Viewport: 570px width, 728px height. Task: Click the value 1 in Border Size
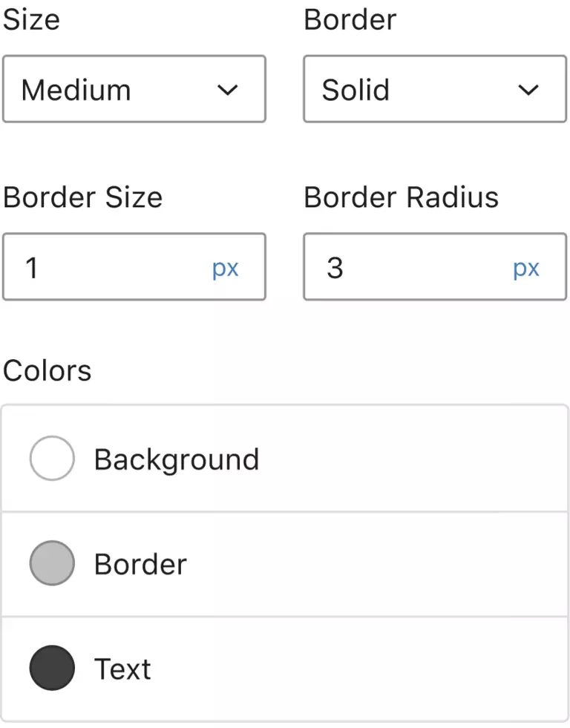(31, 268)
